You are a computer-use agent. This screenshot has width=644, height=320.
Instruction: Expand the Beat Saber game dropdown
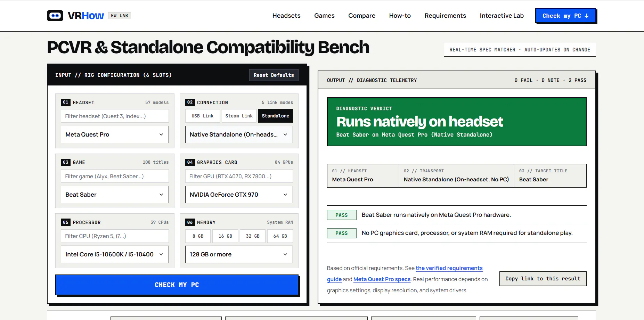coord(115,195)
